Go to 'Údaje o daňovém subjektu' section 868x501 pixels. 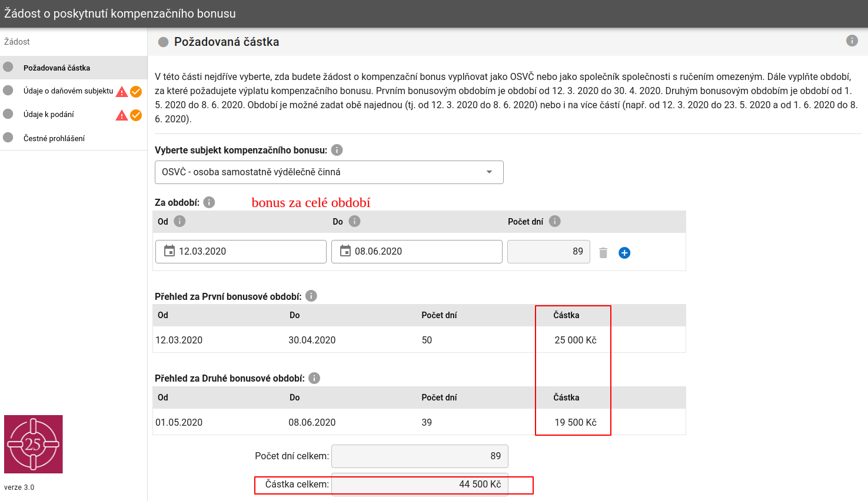click(x=68, y=91)
